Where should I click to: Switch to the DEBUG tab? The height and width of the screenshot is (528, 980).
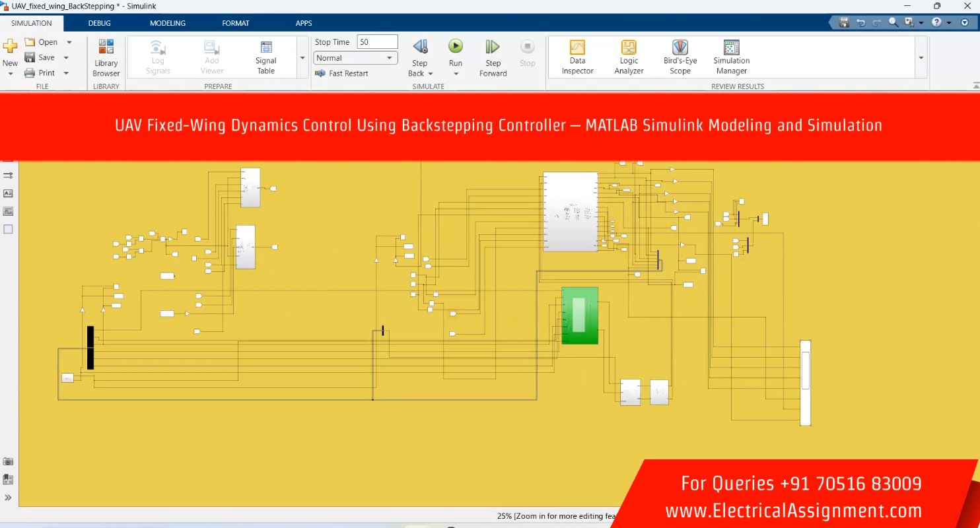point(100,23)
